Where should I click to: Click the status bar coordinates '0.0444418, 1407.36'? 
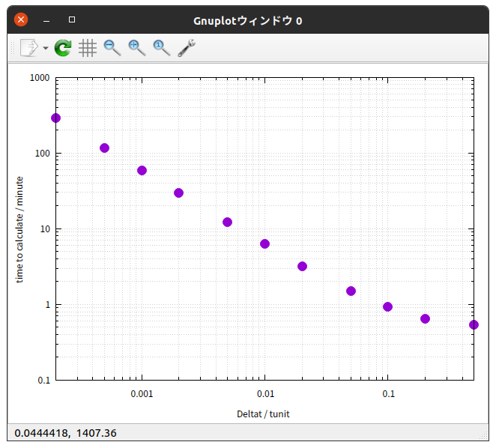(65, 433)
